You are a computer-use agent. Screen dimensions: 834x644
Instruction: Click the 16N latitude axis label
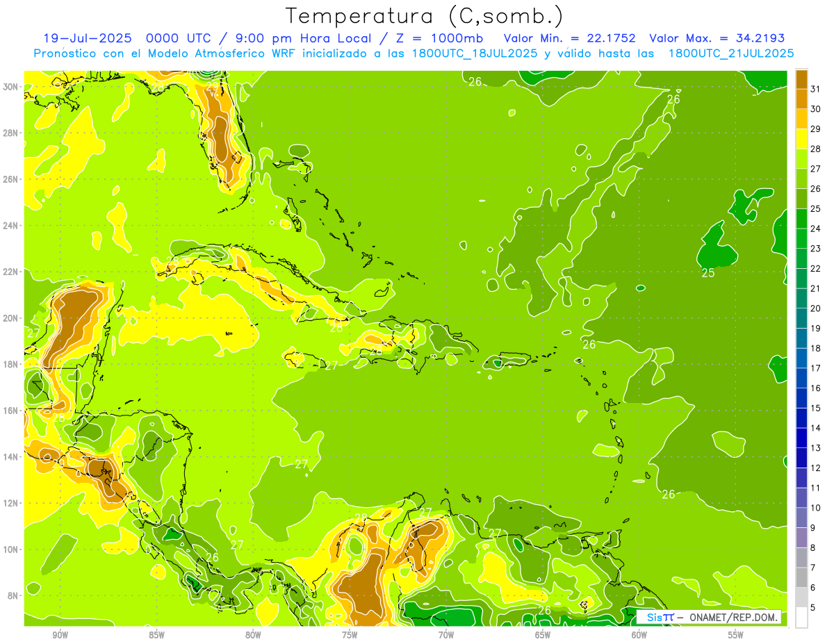pyautogui.click(x=10, y=411)
